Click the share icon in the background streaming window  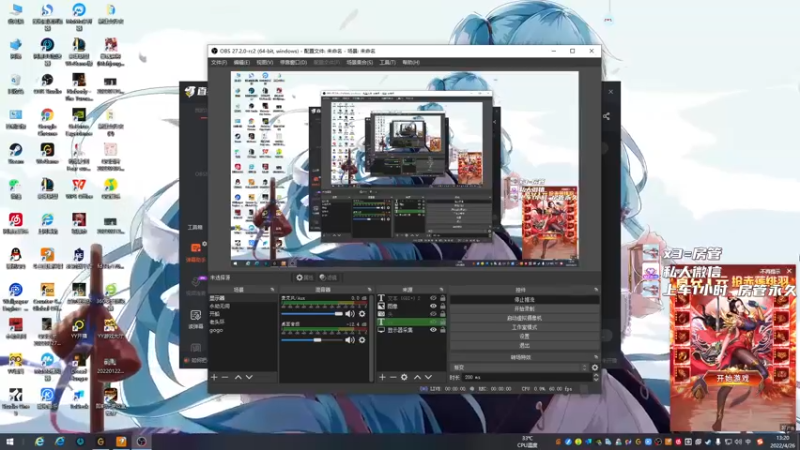pos(606,116)
